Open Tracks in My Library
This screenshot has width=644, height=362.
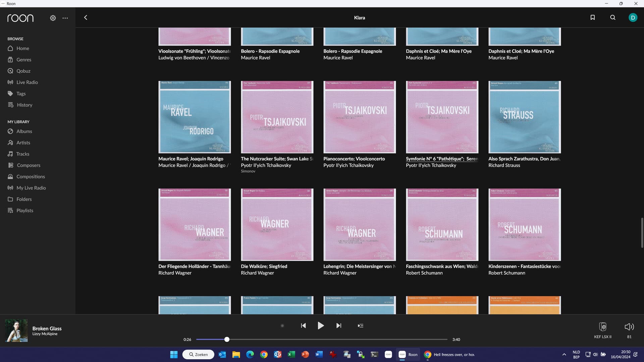coord(23,154)
